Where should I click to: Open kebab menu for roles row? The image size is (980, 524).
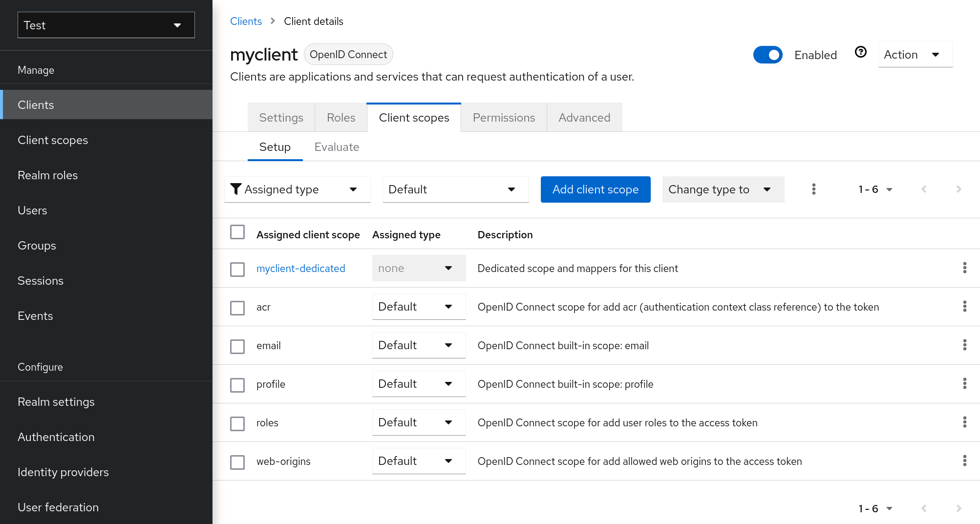point(964,422)
